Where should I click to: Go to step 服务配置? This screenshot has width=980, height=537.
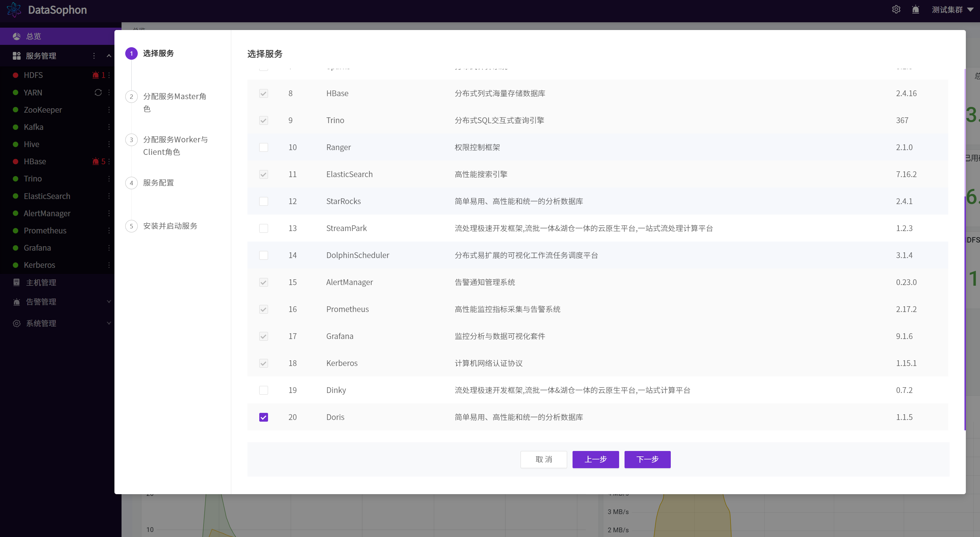pyautogui.click(x=158, y=183)
